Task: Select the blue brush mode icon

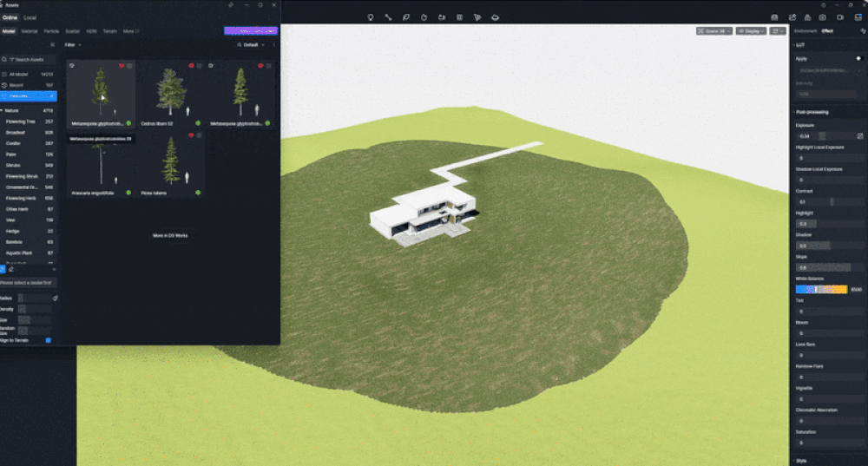Action: coord(3,270)
